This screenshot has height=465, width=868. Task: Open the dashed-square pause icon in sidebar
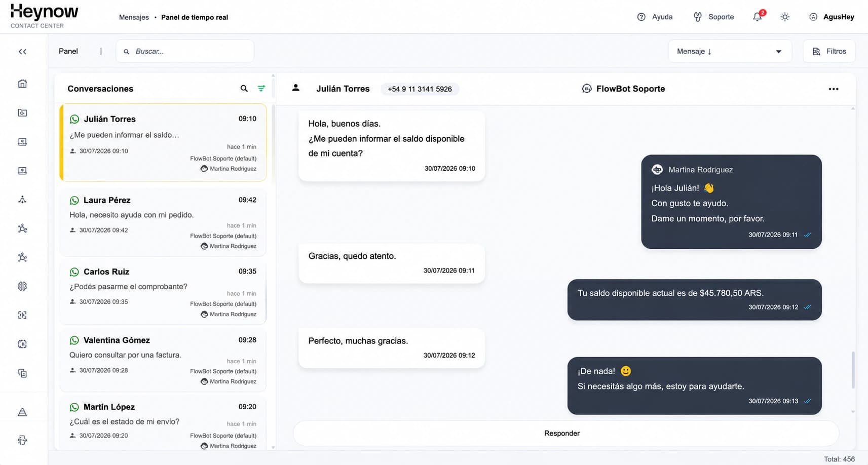tap(22, 344)
